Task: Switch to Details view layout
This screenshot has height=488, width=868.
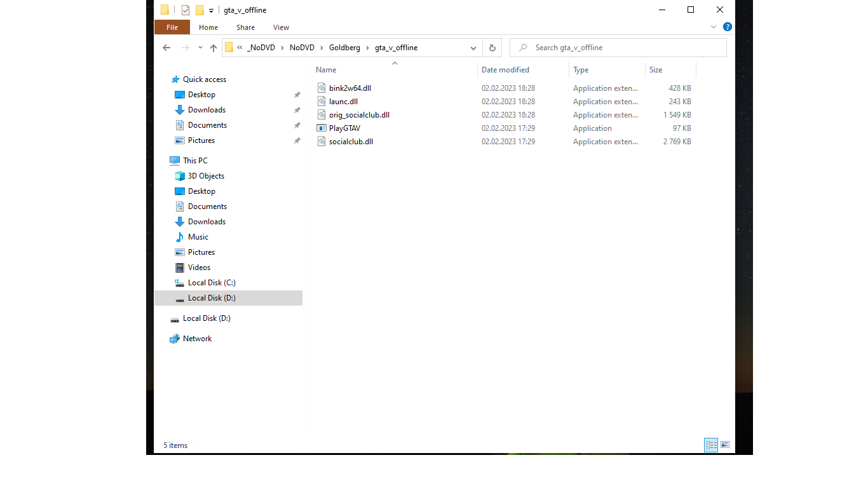Action: [x=711, y=445]
